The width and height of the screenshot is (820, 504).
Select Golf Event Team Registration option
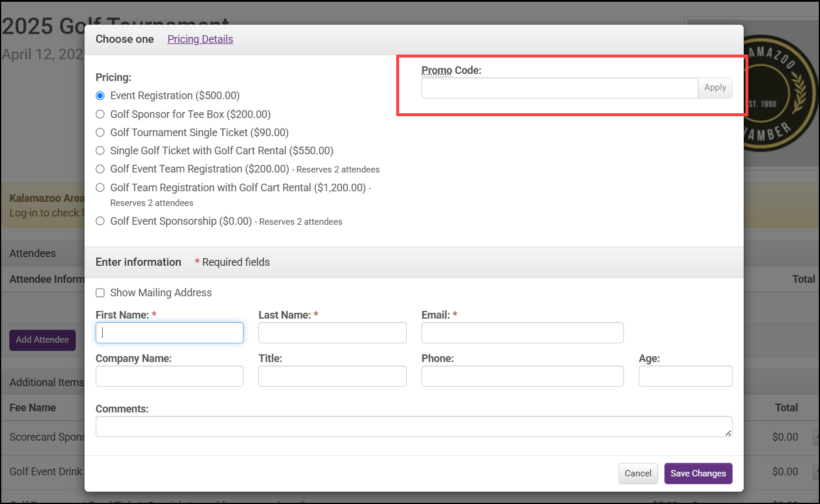tap(100, 169)
